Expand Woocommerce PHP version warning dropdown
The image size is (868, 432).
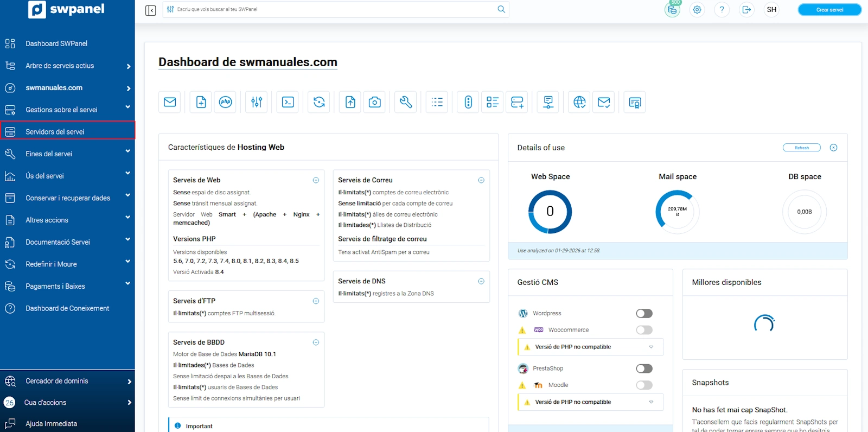click(x=651, y=347)
